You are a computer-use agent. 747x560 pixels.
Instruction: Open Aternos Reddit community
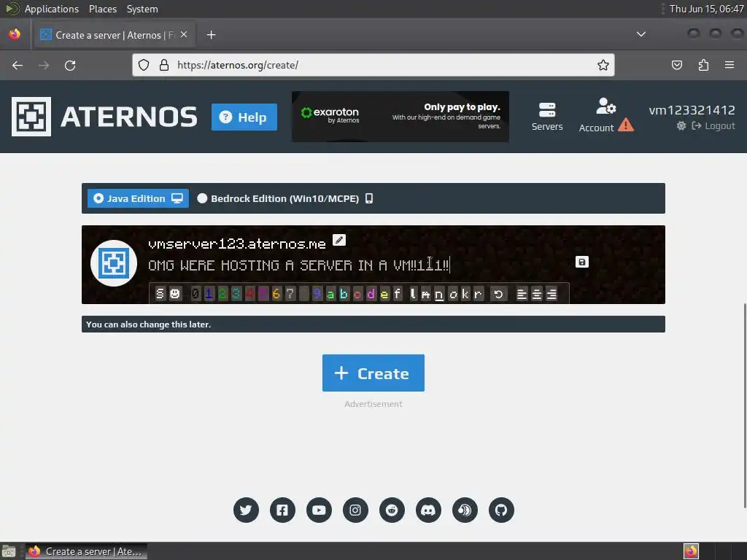392,510
